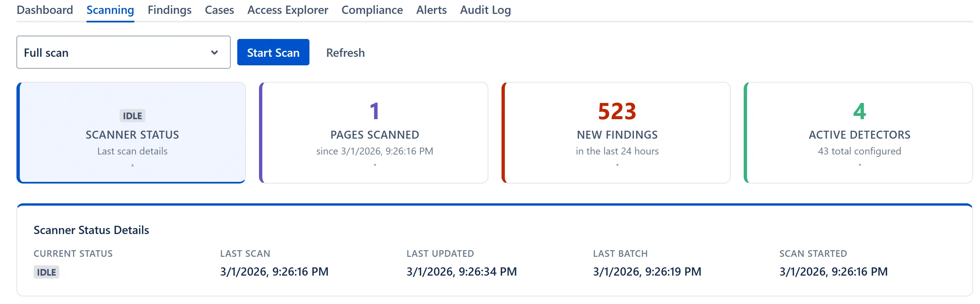The height and width of the screenshot is (304, 980).
Task: Open the Audit Log tab
Action: (x=485, y=10)
